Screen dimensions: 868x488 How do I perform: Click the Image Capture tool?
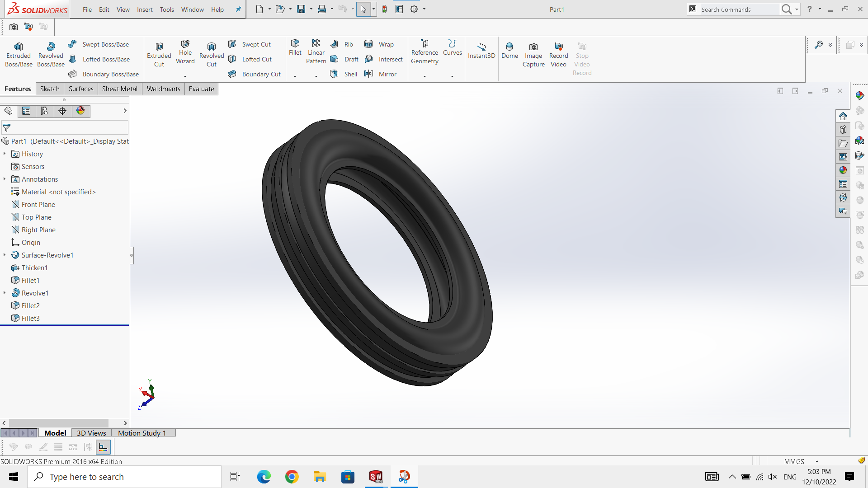533,55
